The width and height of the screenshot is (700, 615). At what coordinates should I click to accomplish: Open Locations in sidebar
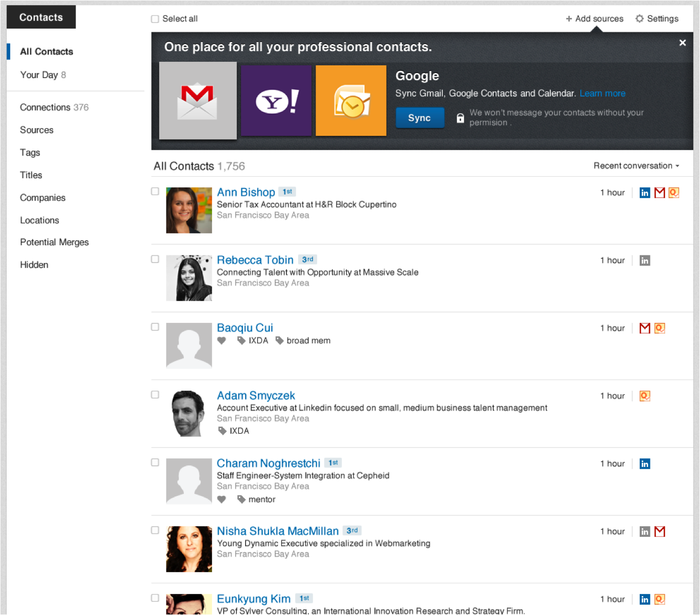tap(40, 220)
